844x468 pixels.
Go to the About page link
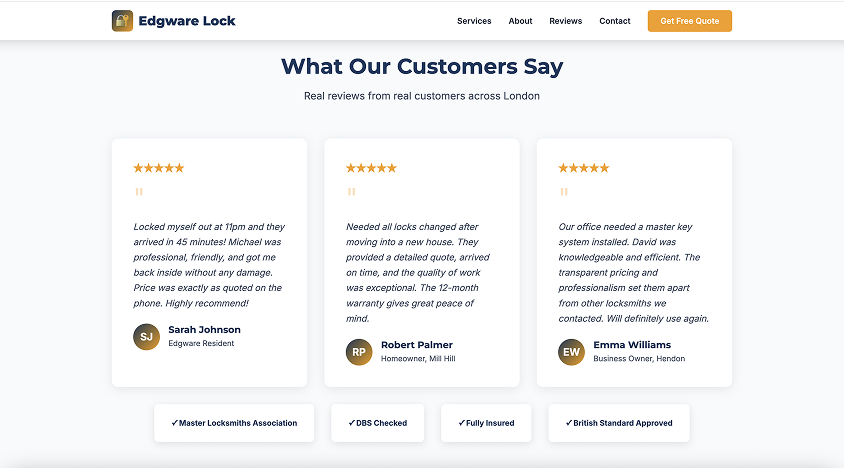(x=520, y=21)
